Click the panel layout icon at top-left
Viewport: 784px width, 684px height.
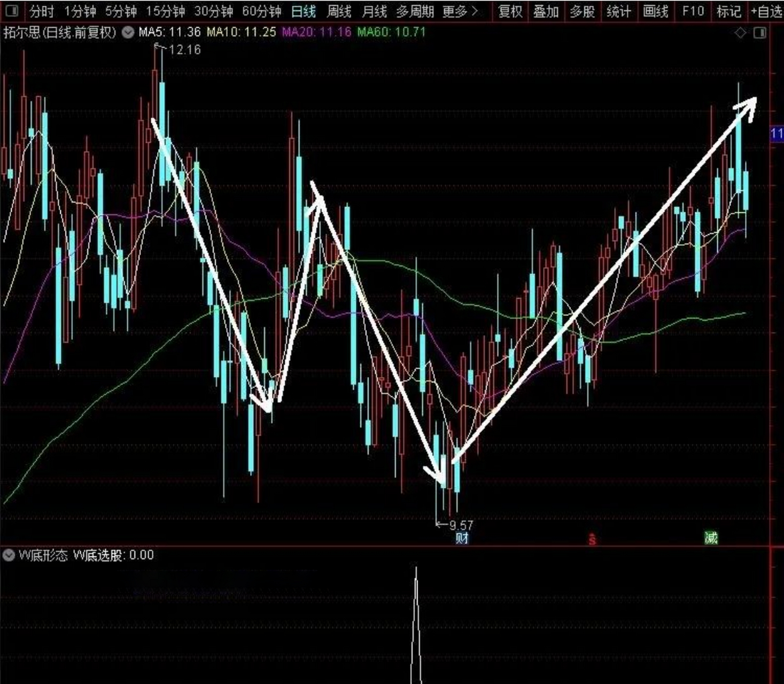tap(11, 11)
